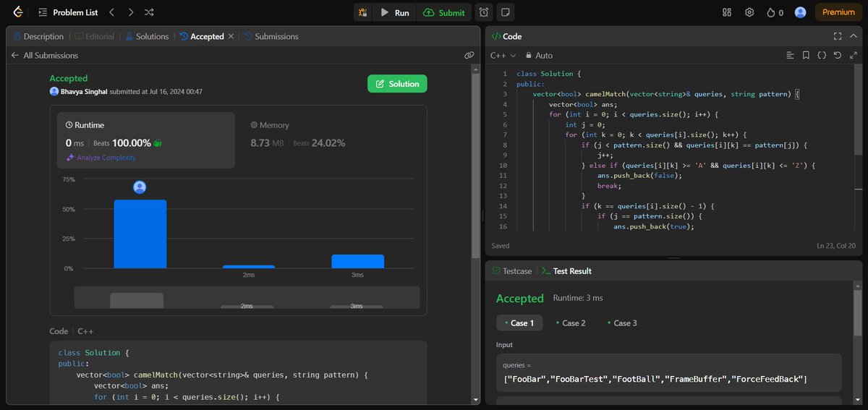Reset code with undo arrow icon

(x=837, y=55)
